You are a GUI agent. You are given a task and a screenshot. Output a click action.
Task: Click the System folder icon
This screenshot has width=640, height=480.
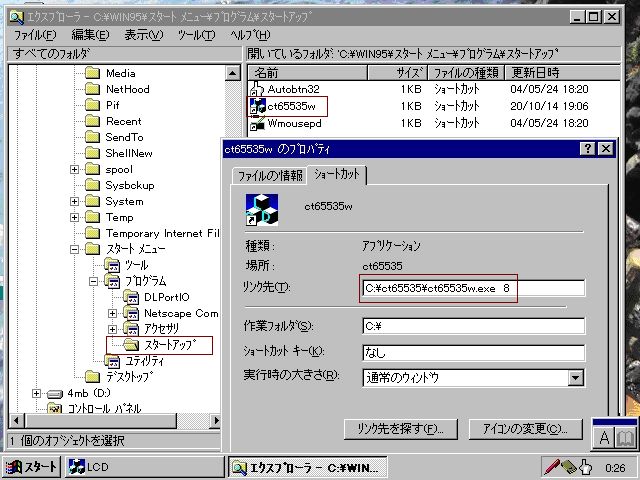click(x=92, y=201)
